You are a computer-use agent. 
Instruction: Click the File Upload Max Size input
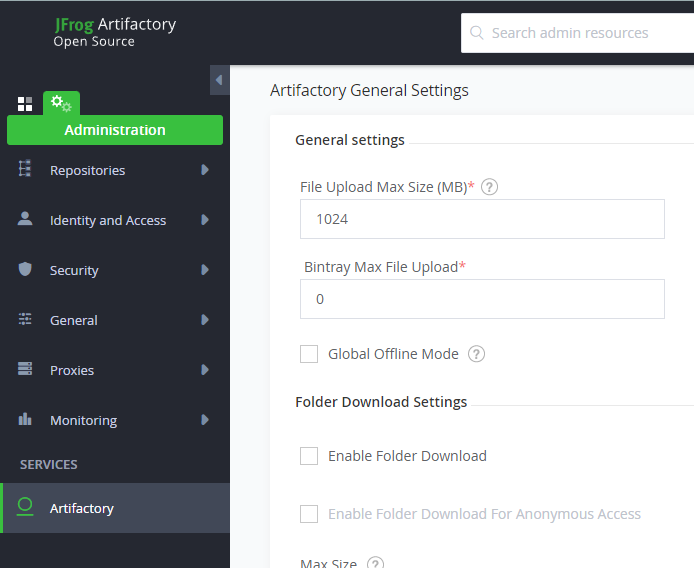tap(482, 219)
